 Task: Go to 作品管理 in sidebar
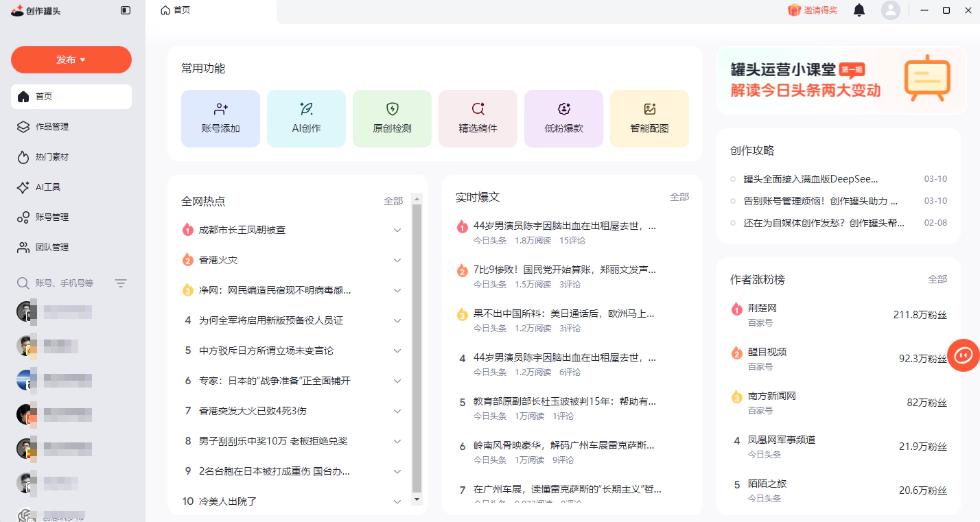pos(52,127)
